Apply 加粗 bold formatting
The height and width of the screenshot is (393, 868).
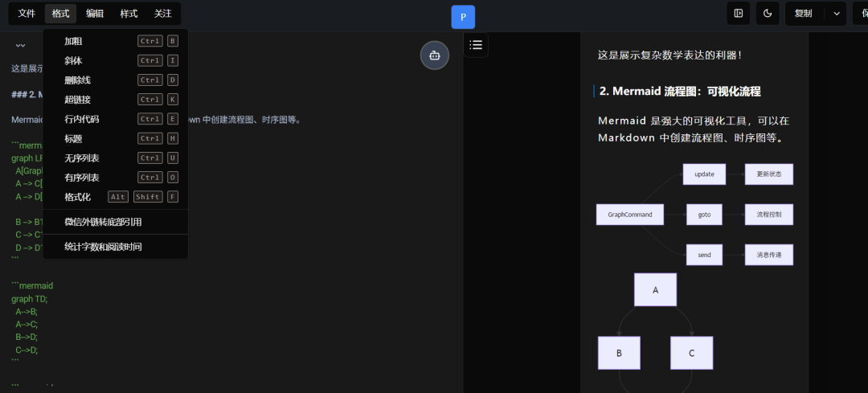click(116, 41)
